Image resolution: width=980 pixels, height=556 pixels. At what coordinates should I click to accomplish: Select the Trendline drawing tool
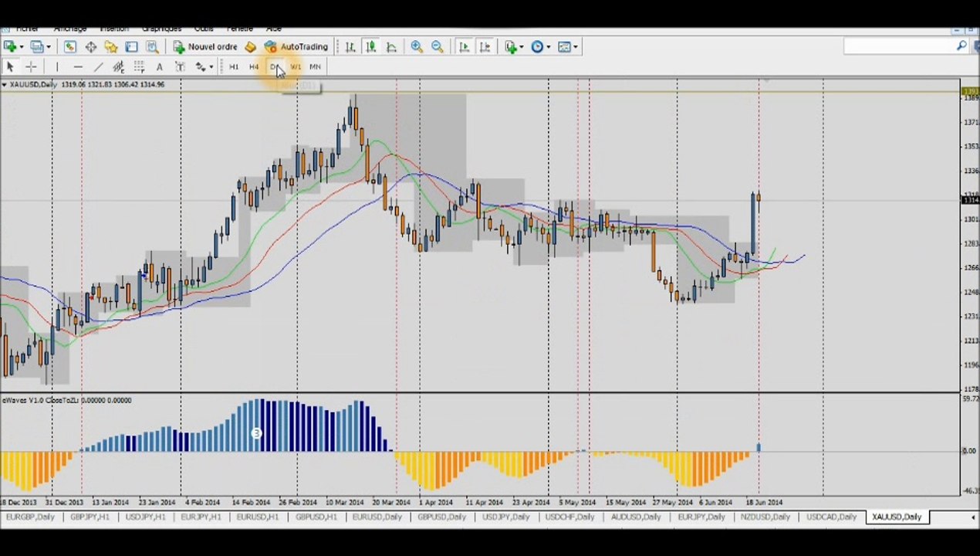(98, 67)
